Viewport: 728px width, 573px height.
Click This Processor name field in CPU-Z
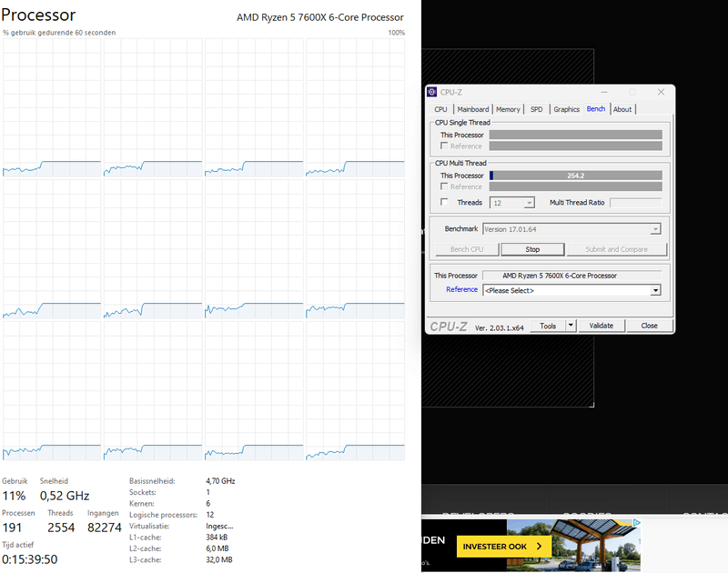click(572, 276)
